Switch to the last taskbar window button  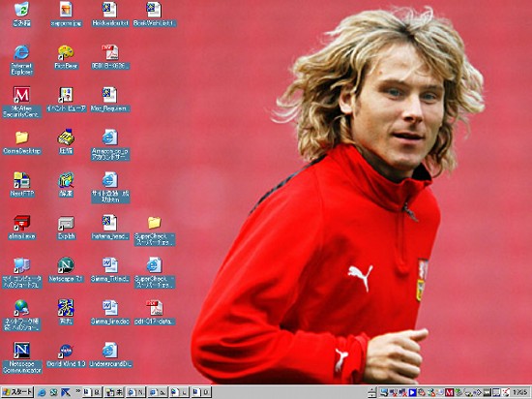point(201,392)
